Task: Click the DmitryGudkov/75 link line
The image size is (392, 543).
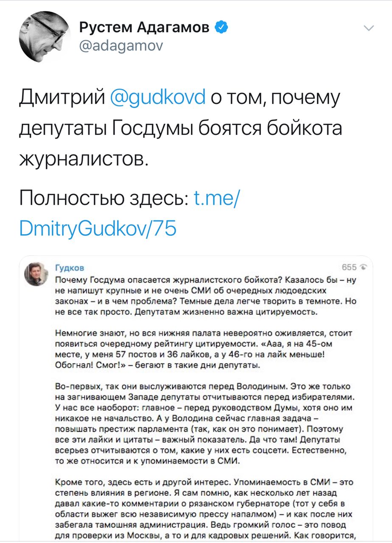Action: click(x=98, y=229)
